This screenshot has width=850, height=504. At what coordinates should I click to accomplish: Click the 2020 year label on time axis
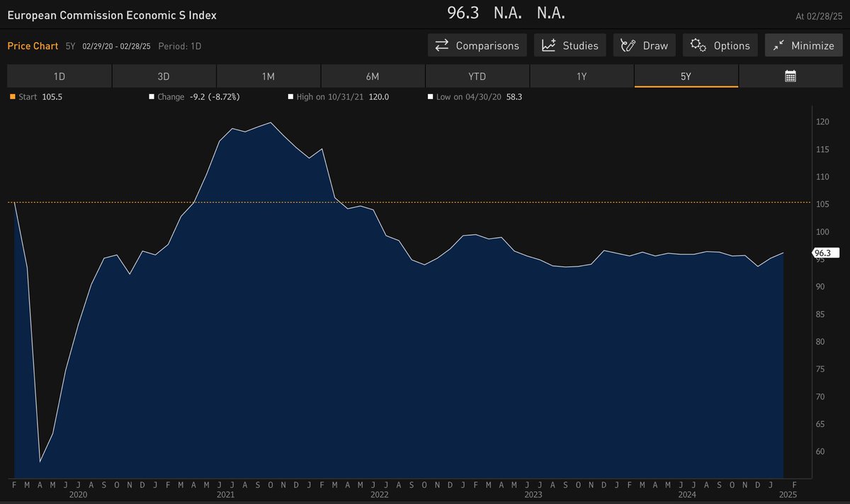(79, 495)
